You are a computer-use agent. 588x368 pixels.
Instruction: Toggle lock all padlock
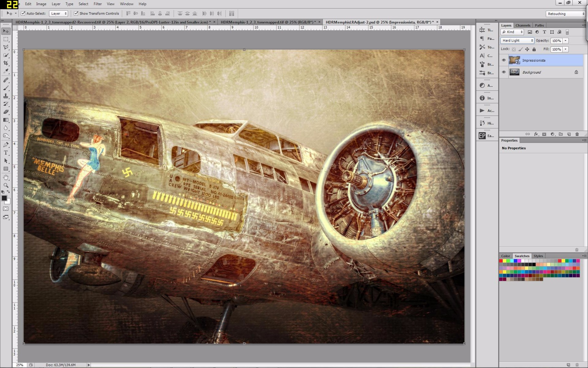[x=534, y=49]
